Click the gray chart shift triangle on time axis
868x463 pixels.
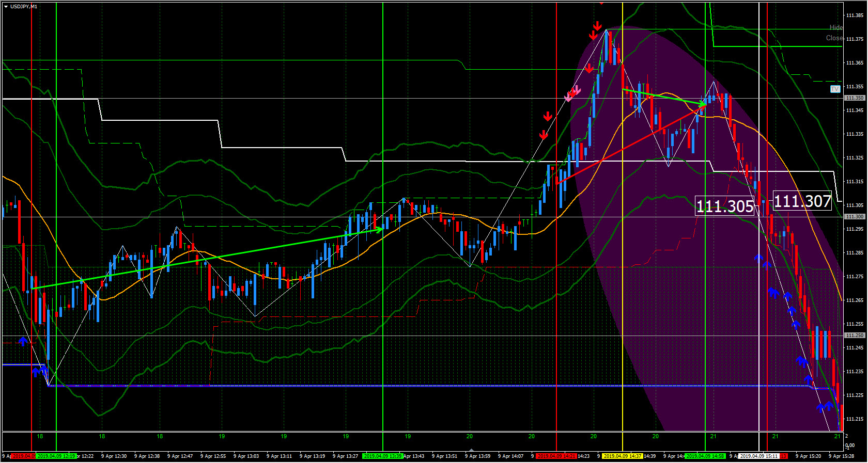[471, 450]
